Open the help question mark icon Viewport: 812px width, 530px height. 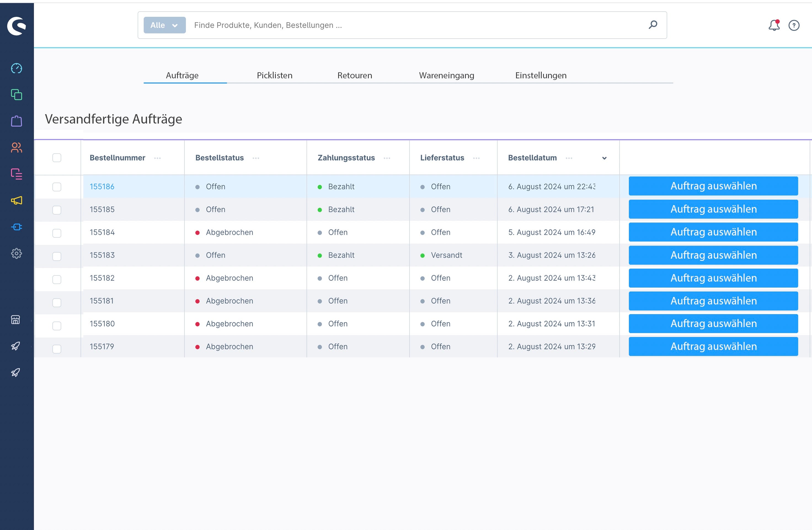(794, 25)
